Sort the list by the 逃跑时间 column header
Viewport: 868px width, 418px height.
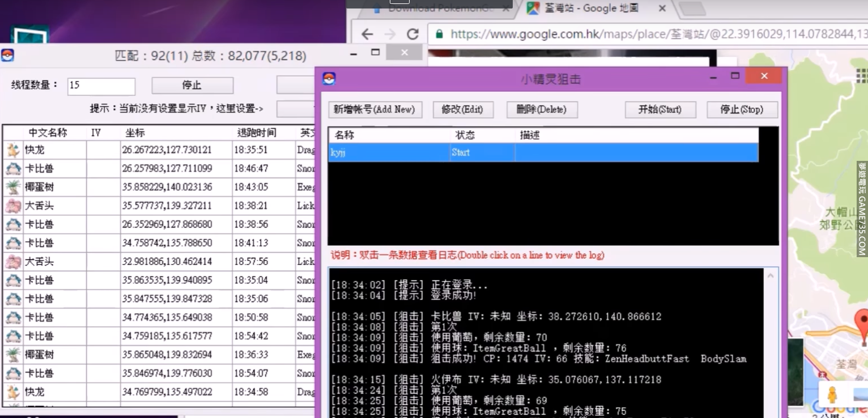click(x=257, y=133)
